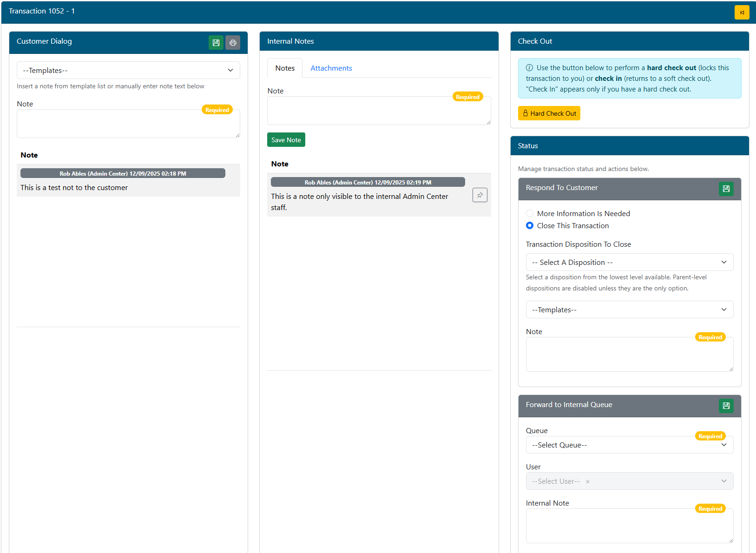Click the yellow collapse icon in the Transaction header
This screenshot has height=553, width=756.
[742, 13]
